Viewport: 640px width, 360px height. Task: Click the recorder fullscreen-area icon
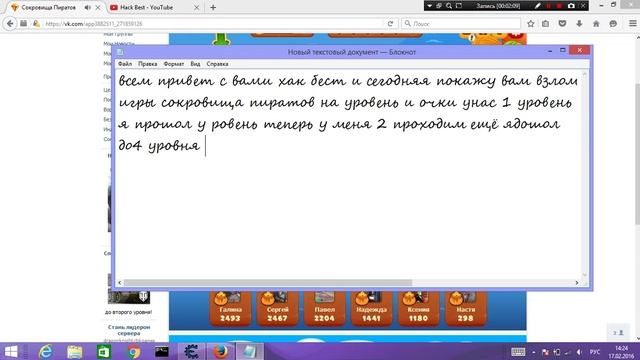coord(459,6)
